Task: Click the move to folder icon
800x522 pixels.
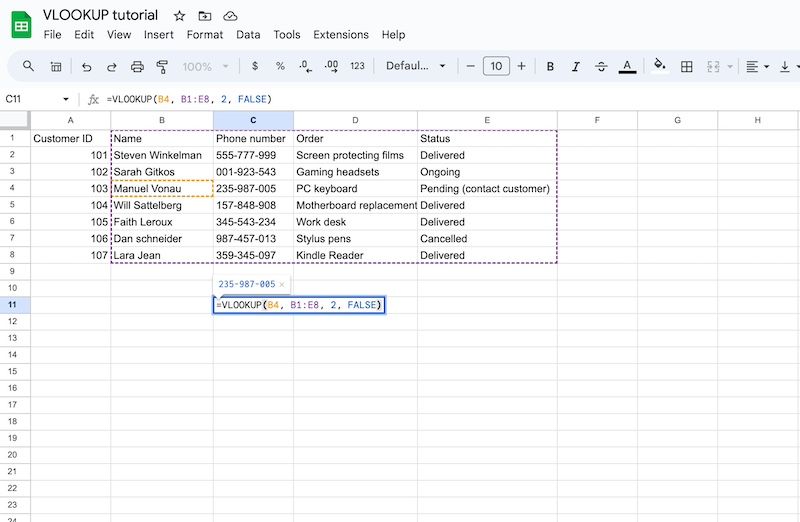Action: pos(205,16)
